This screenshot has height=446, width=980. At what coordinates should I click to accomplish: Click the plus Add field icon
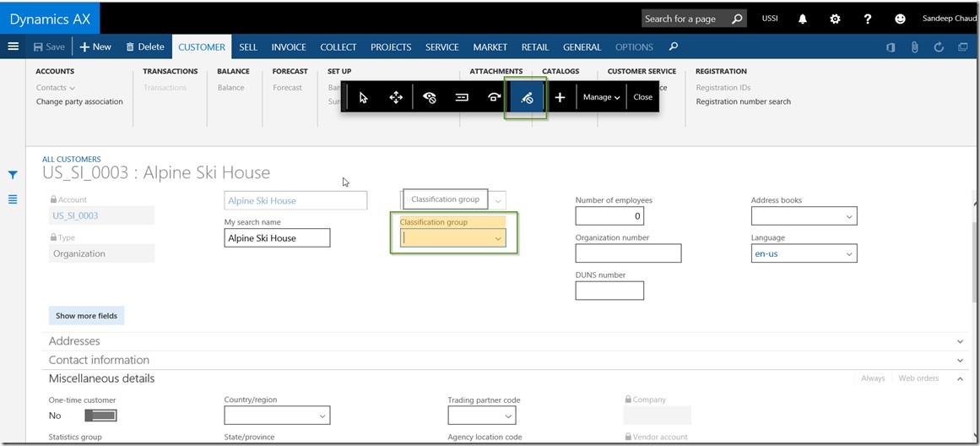560,97
